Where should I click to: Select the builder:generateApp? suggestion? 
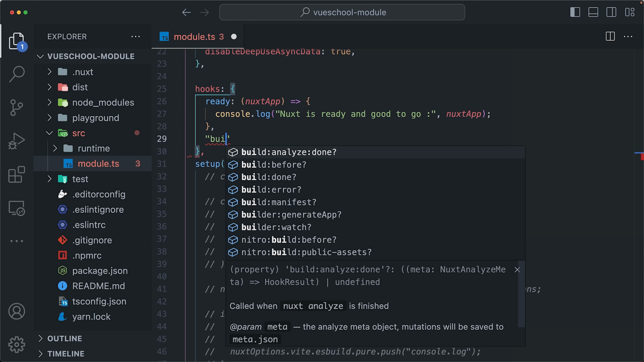click(375, 215)
